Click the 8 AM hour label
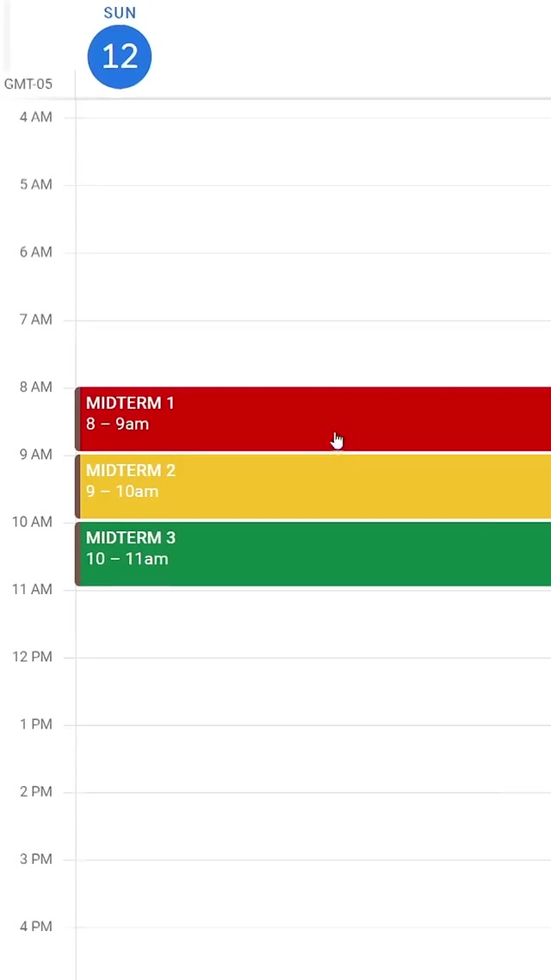Image resolution: width=551 pixels, height=980 pixels. (x=36, y=388)
